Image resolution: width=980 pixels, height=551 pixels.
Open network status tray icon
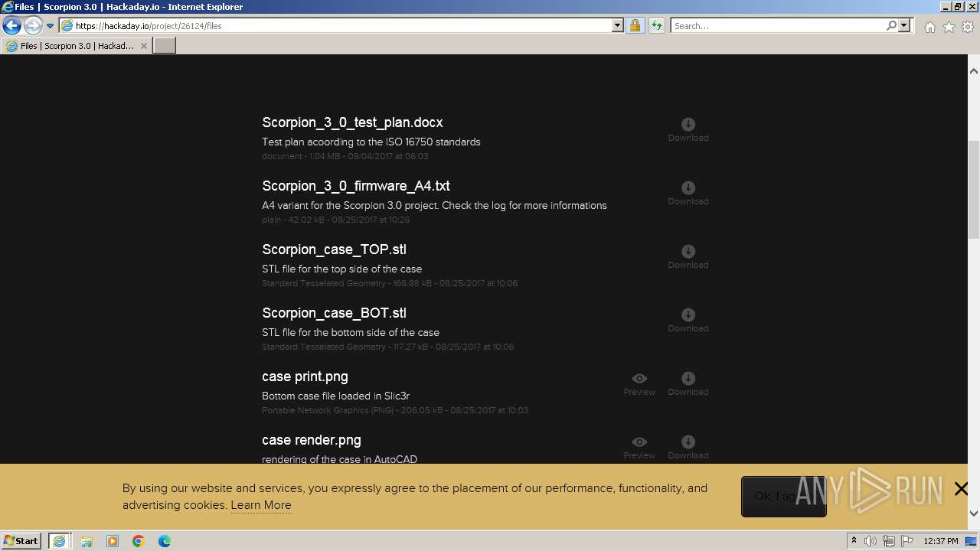(889, 541)
